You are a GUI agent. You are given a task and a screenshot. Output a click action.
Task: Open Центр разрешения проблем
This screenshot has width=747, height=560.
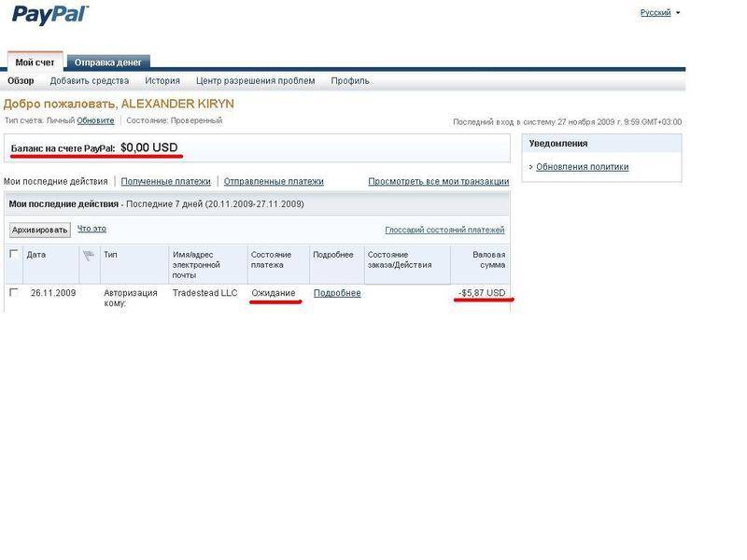coord(255,81)
